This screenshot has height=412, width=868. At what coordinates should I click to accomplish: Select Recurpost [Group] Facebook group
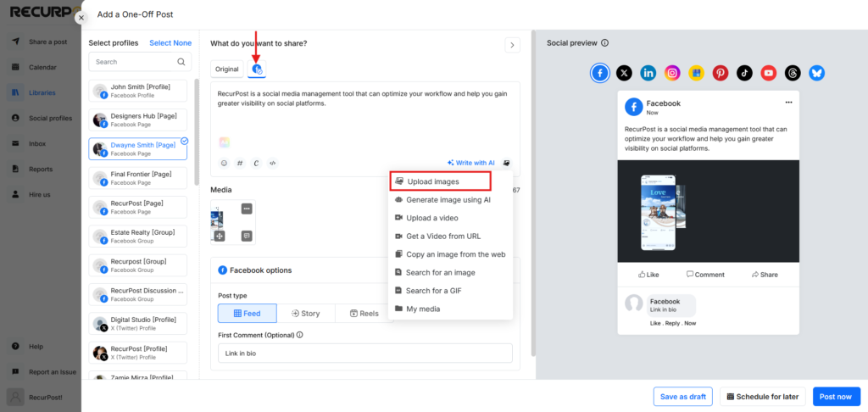[x=138, y=265]
